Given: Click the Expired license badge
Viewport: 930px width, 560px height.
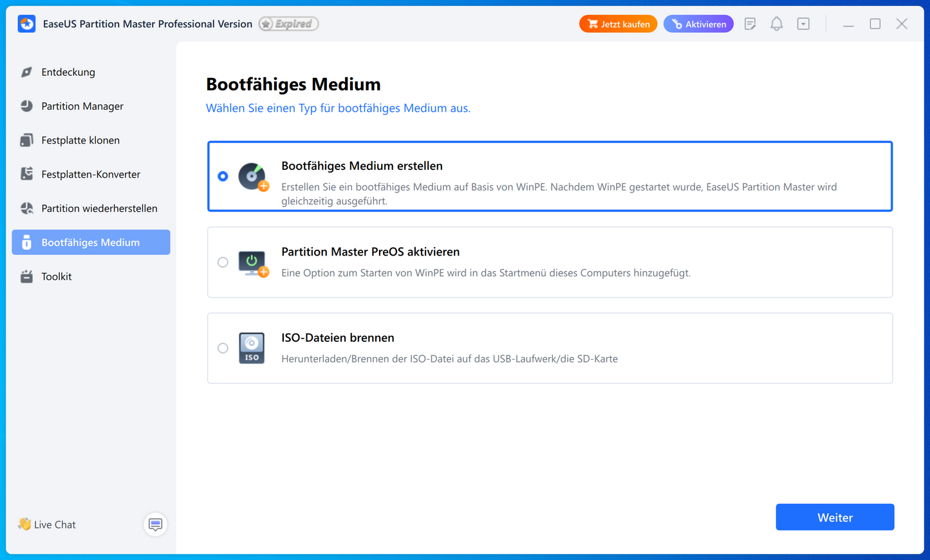Looking at the screenshot, I should [288, 24].
